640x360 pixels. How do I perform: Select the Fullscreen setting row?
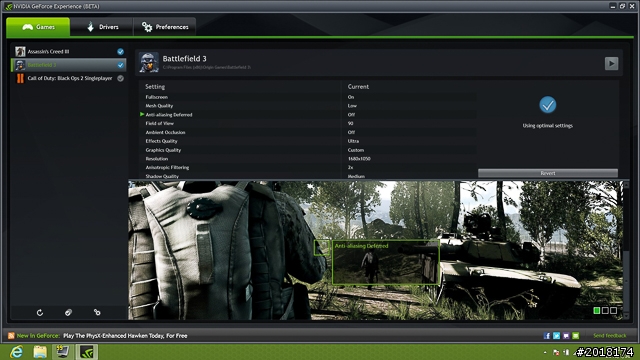308,97
